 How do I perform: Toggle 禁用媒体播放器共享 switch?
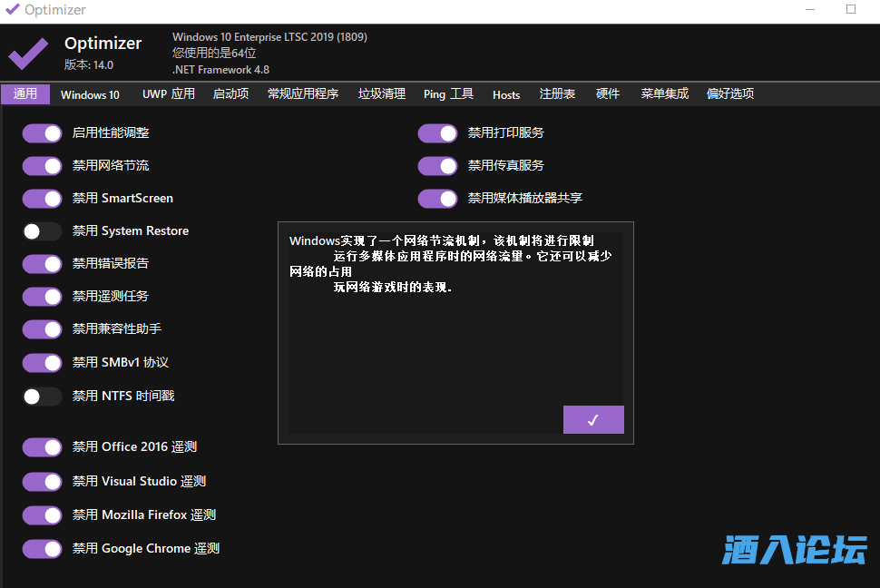tap(437, 199)
